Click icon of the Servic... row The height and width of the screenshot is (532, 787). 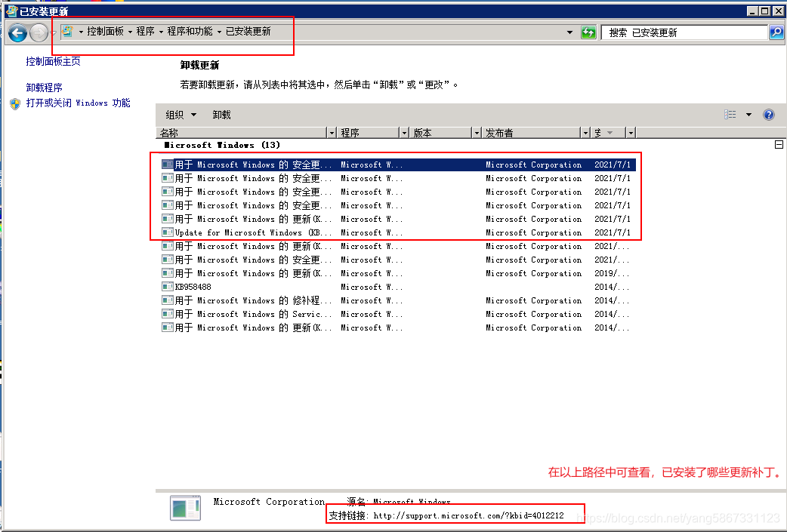[167, 314]
